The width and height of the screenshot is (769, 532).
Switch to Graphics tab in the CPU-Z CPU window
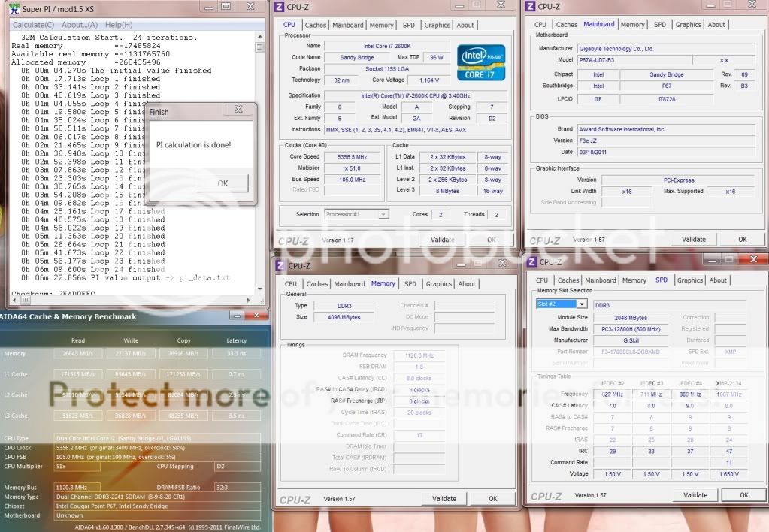[x=437, y=25]
